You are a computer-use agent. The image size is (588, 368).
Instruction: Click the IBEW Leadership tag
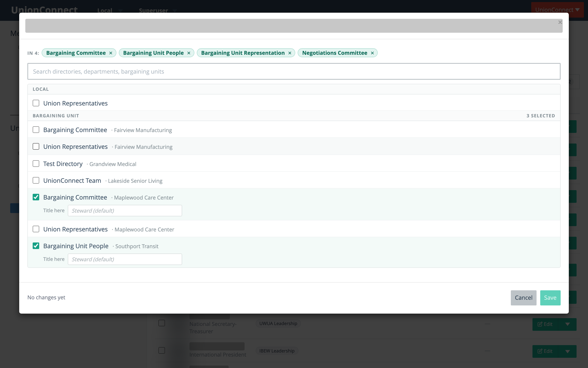point(277,351)
